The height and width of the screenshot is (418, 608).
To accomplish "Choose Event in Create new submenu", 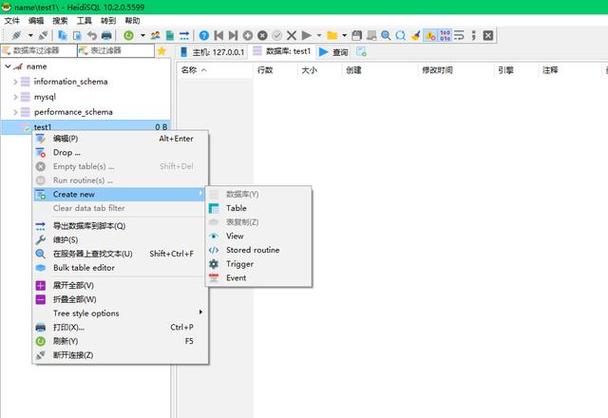I will [x=259, y=278].
